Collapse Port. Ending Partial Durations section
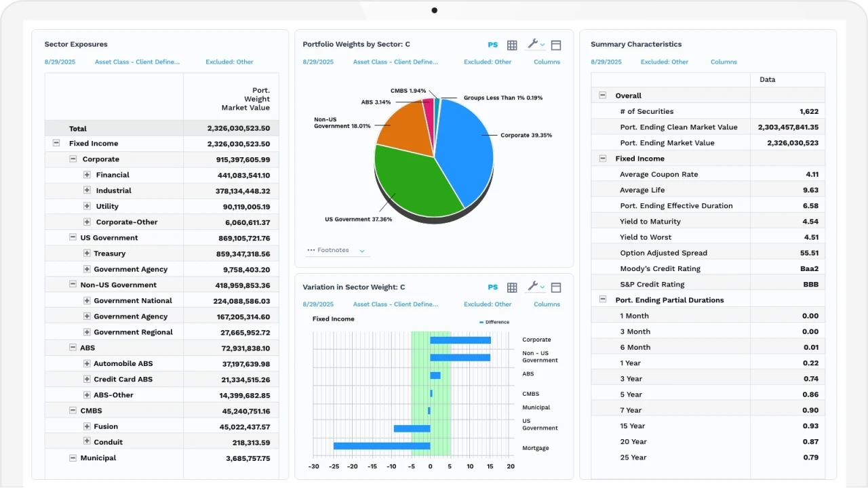The height and width of the screenshot is (488, 868). coord(603,299)
